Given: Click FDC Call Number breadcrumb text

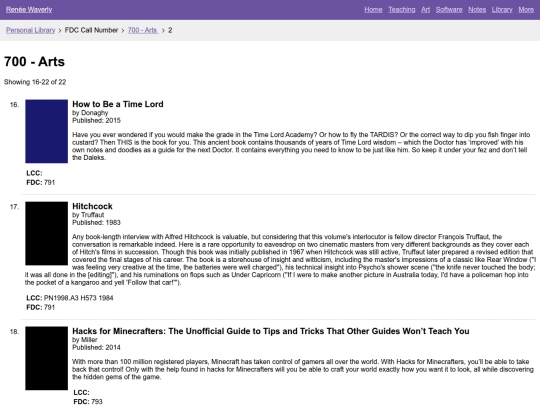Looking at the screenshot, I should [x=91, y=30].
